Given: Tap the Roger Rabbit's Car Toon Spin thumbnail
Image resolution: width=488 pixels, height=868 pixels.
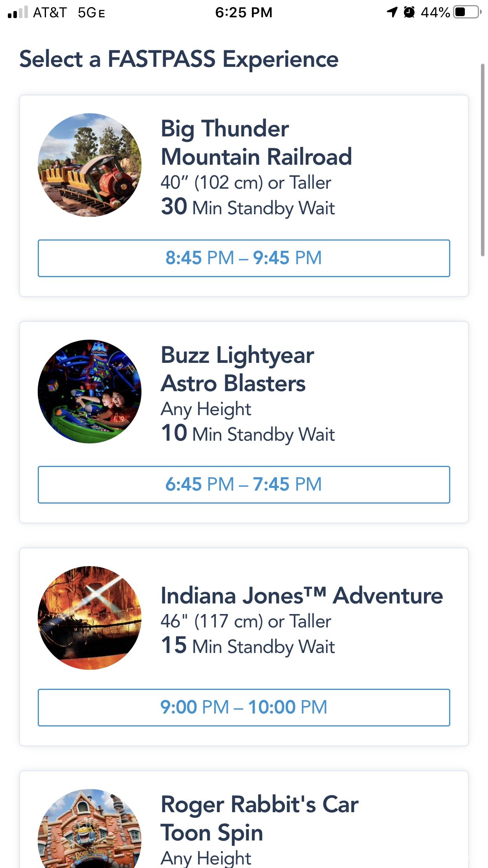Looking at the screenshot, I should (x=90, y=828).
